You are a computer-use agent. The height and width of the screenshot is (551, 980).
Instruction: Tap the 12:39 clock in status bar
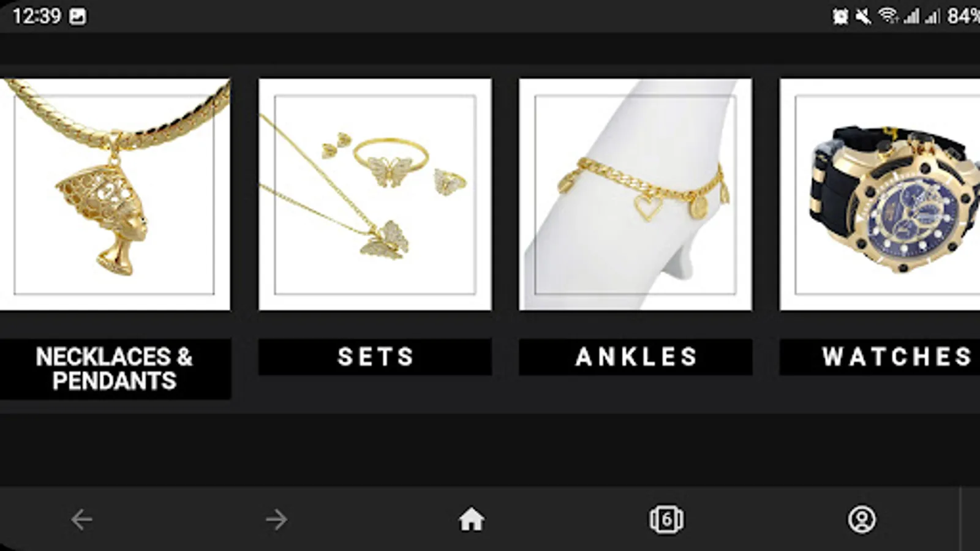[37, 17]
